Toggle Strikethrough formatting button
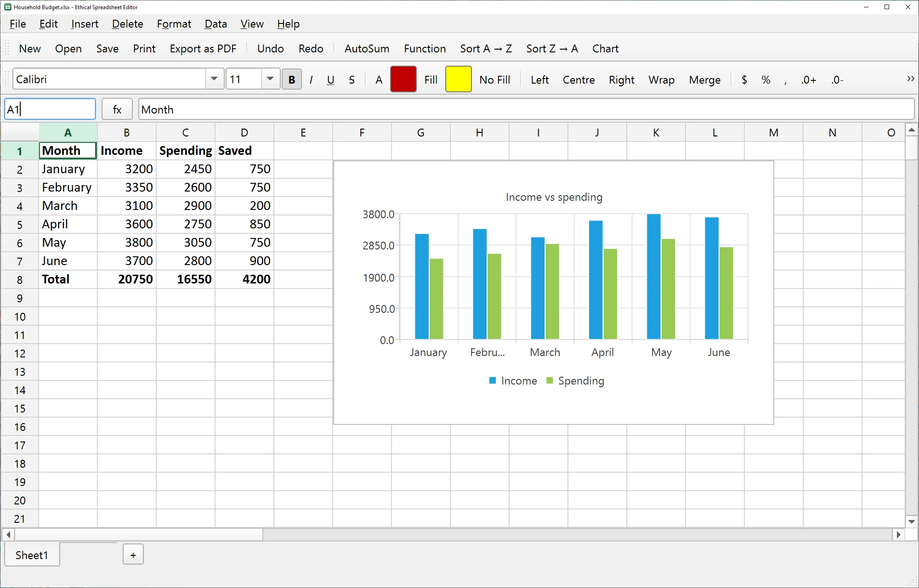Image resolution: width=919 pixels, height=588 pixels. click(x=352, y=79)
